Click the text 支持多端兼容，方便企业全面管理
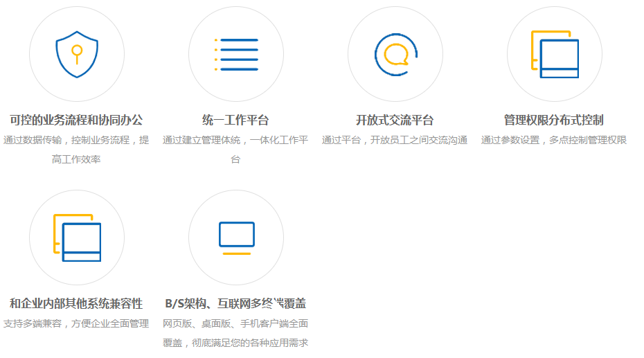 pyautogui.click(x=76, y=323)
